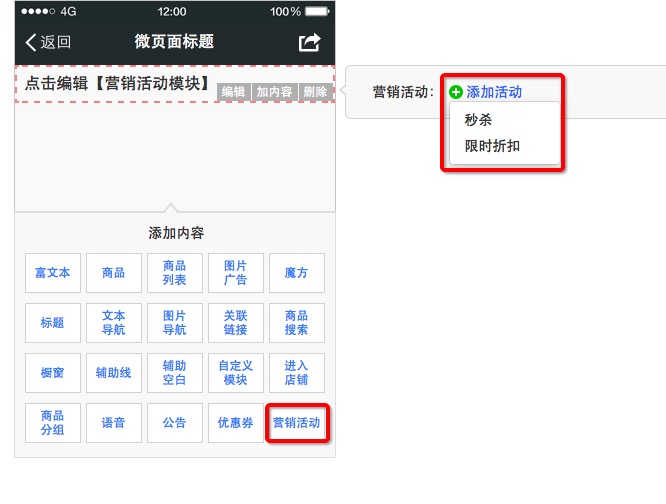
Task: Add a 商品列表 content block
Action: (x=175, y=273)
